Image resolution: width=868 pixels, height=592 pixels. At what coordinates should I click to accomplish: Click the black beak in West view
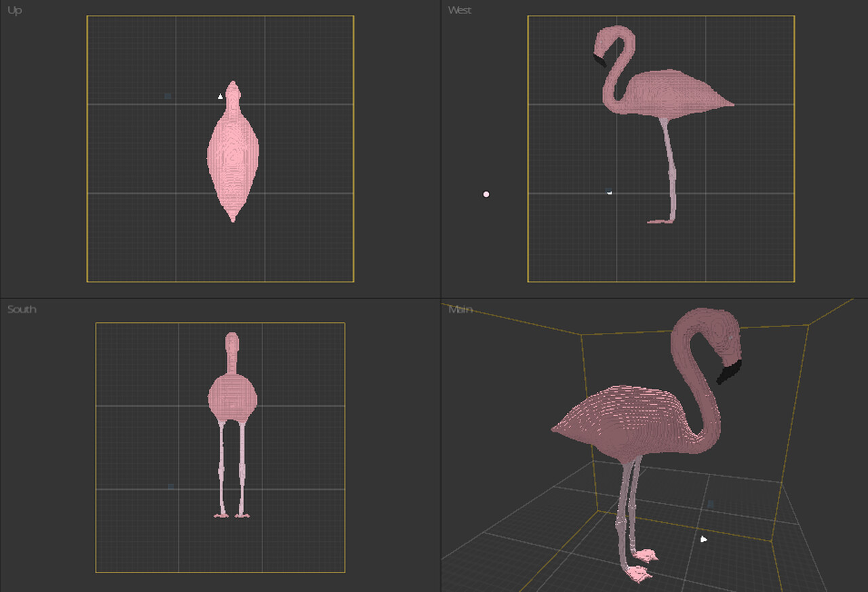coord(599,61)
